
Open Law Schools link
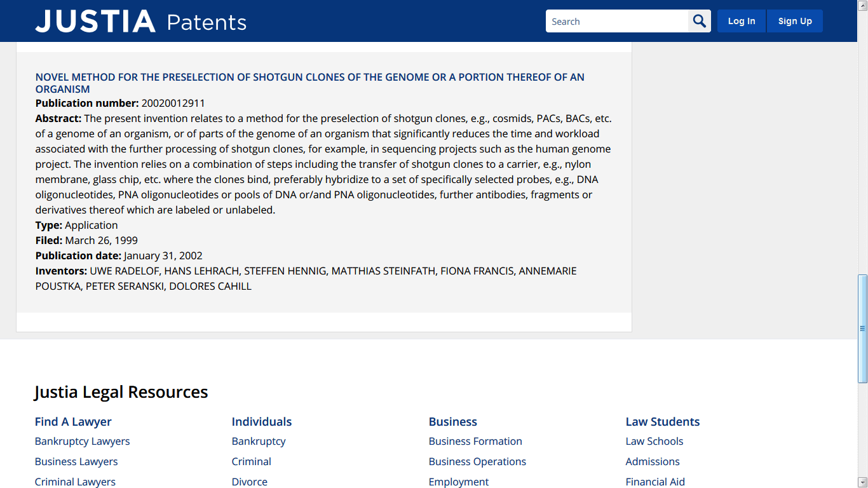click(654, 441)
